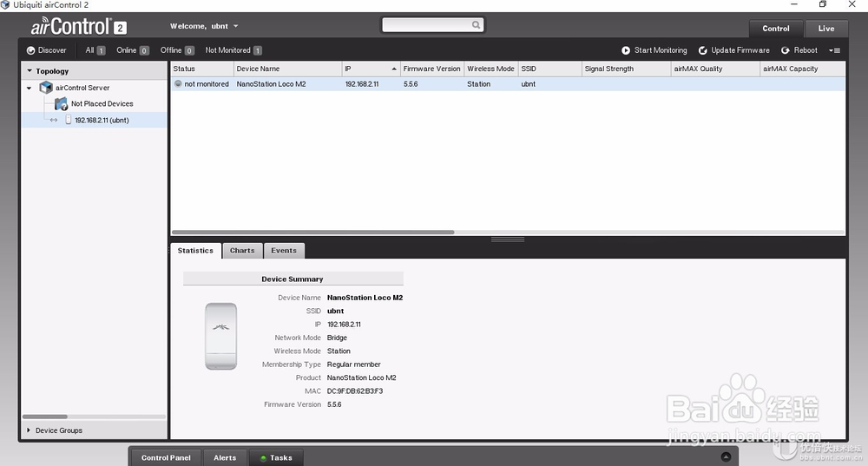Click the Discover icon in toolbar
The width and height of the screenshot is (868, 466).
coord(30,50)
